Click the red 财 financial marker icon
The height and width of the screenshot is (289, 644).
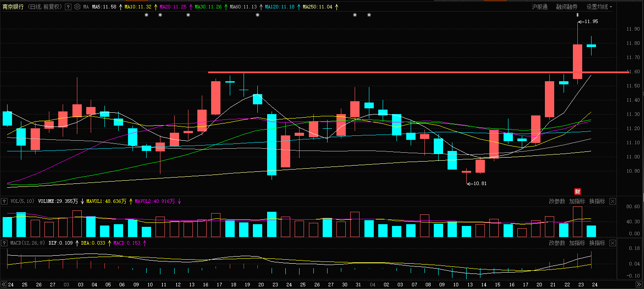point(578,191)
